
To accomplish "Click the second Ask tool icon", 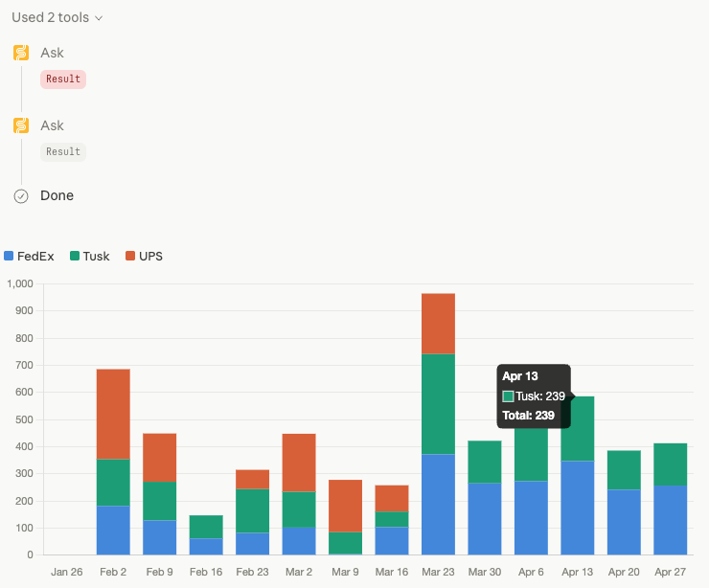I will coord(21,125).
